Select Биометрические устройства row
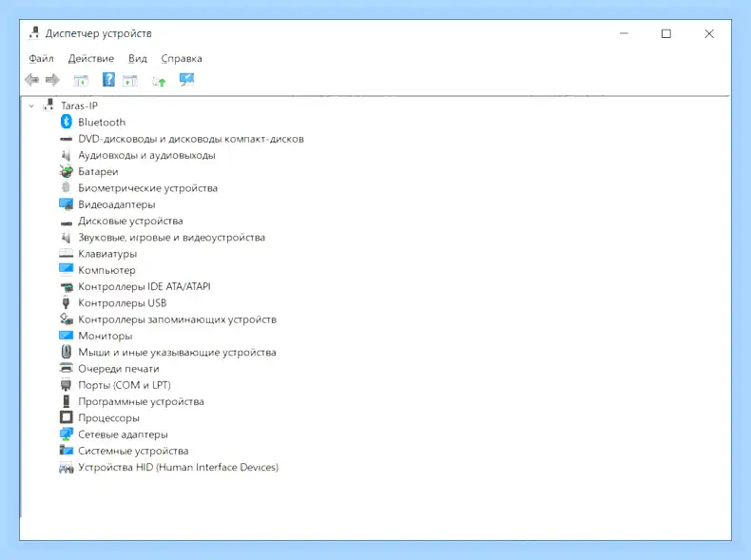The width and height of the screenshot is (751, 560). pos(148,188)
